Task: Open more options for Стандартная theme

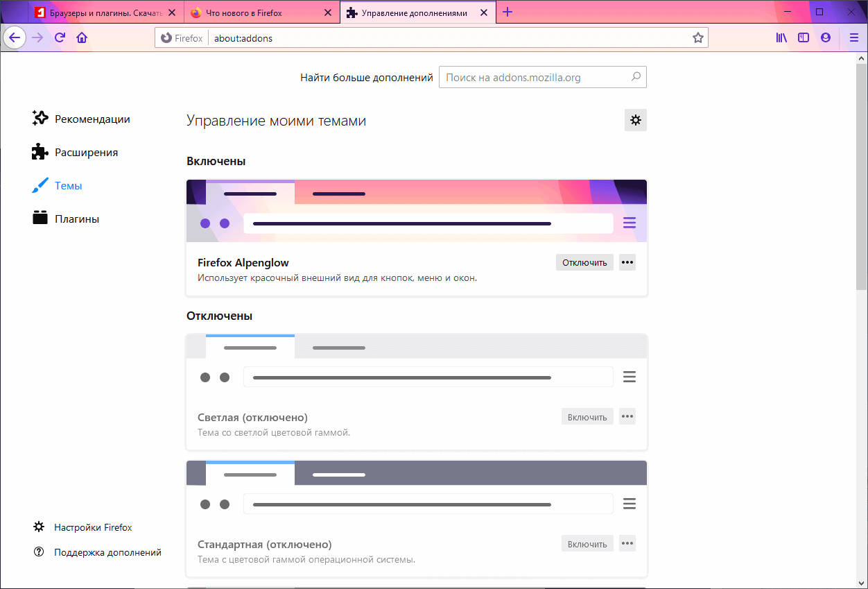Action: [x=627, y=543]
